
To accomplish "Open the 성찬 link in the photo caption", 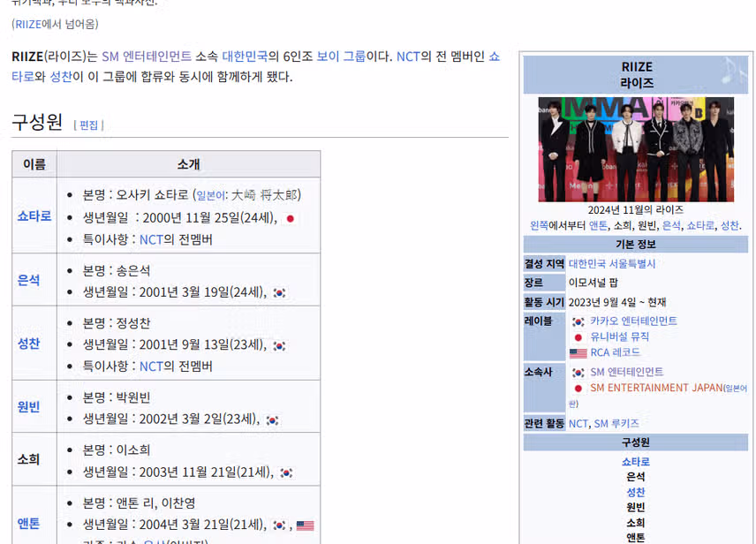I will [x=729, y=225].
